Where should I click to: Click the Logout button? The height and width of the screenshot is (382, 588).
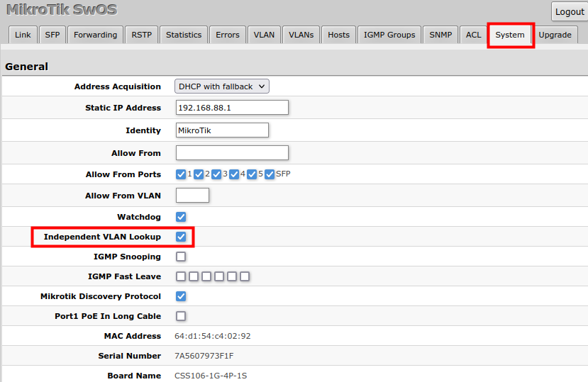pyautogui.click(x=570, y=11)
